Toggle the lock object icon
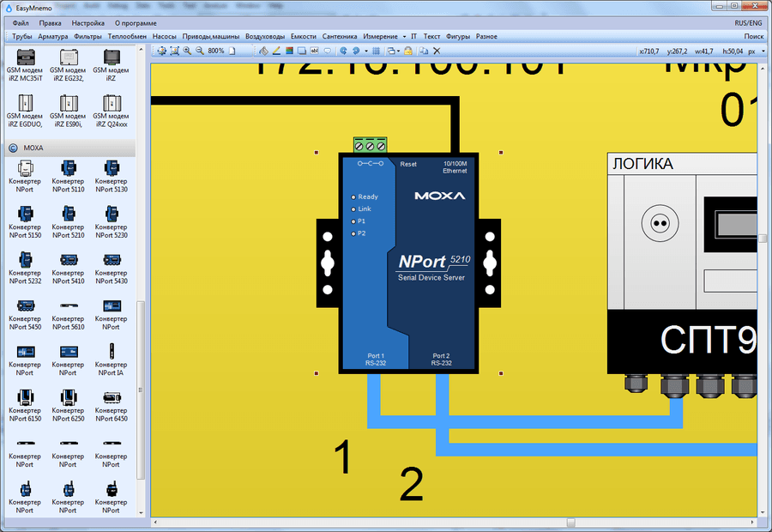 click(408, 51)
